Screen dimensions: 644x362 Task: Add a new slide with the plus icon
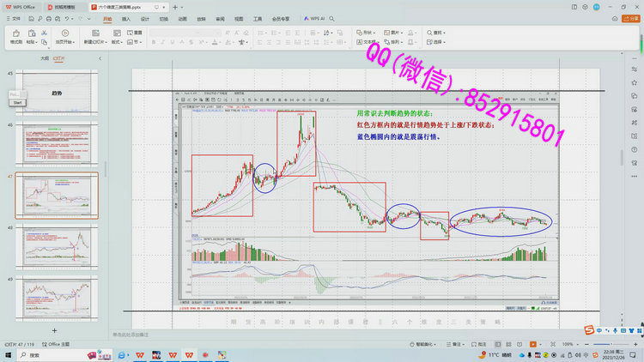pos(54,329)
